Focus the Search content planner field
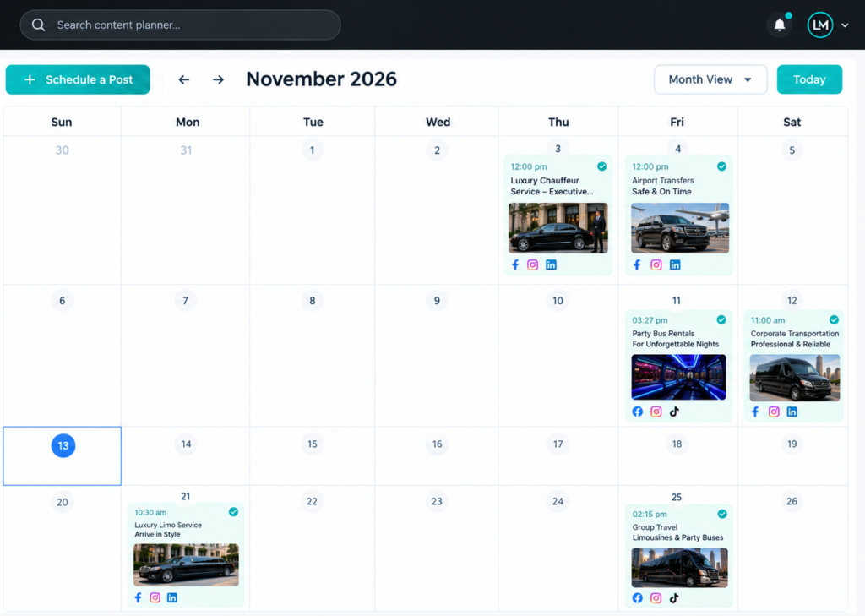This screenshot has height=616, width=865. (x=180, y=25)
